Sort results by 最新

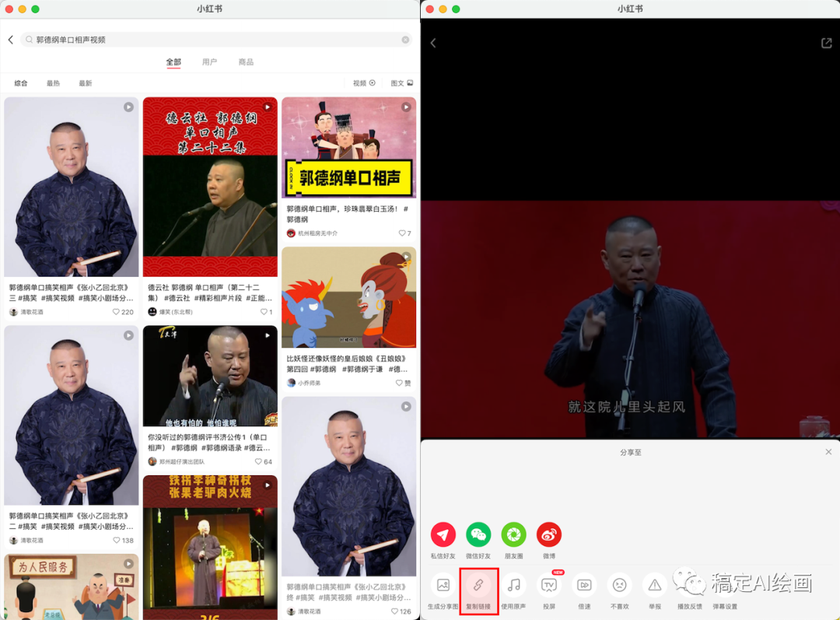coord(86,83)
